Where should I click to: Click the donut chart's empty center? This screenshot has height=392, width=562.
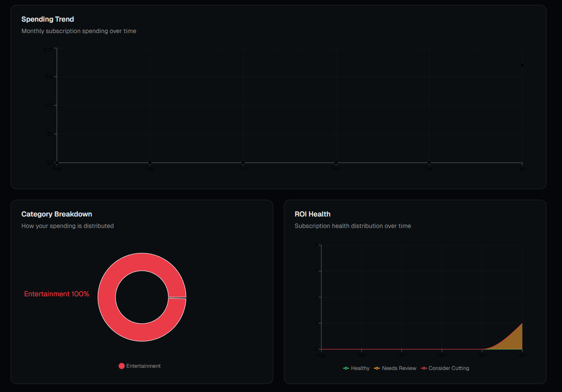(142, 297)
